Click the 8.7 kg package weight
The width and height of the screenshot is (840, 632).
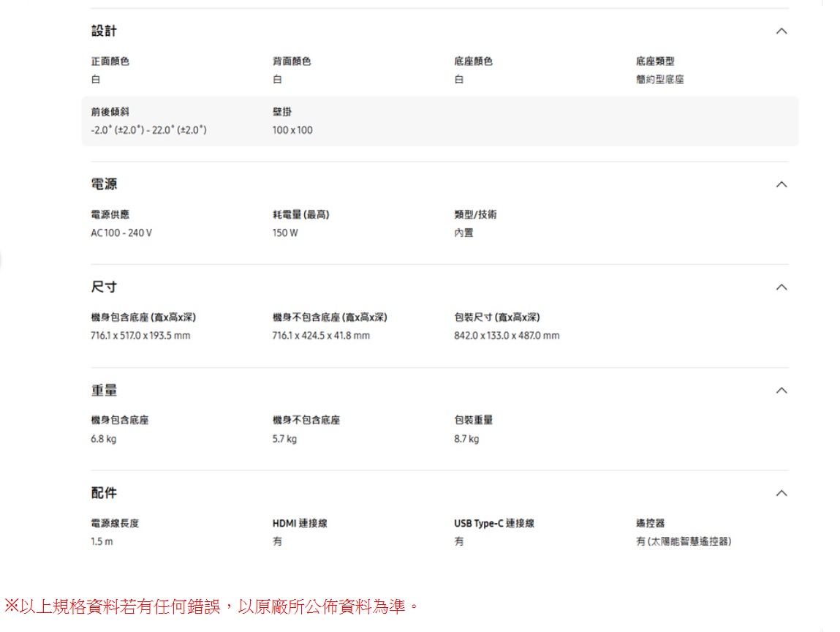click(x=466, y=439)
